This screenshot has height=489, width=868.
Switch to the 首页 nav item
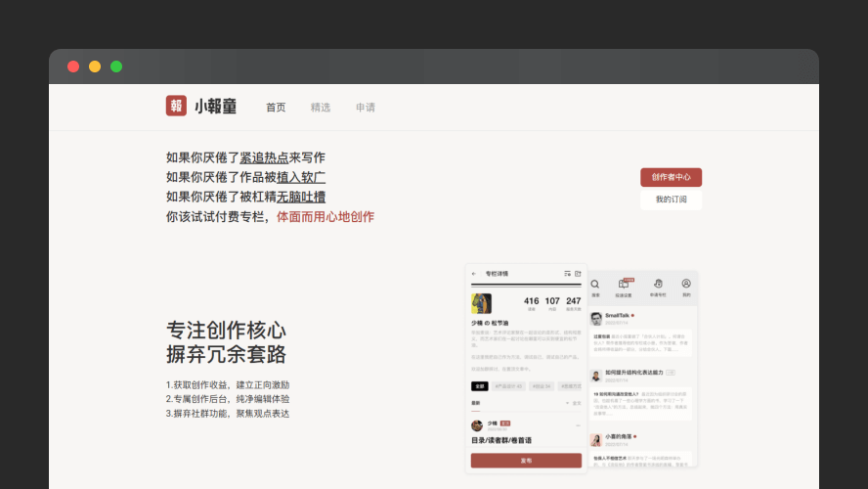tap(276, 108)
